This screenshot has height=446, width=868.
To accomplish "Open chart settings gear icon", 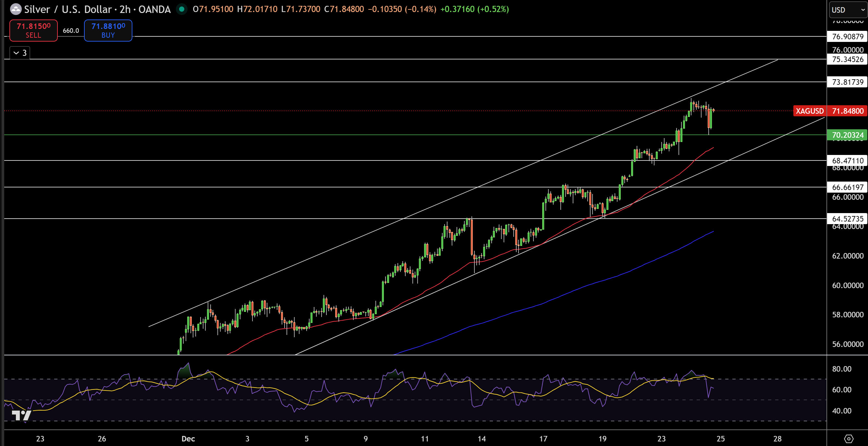I will pos(849,439).
